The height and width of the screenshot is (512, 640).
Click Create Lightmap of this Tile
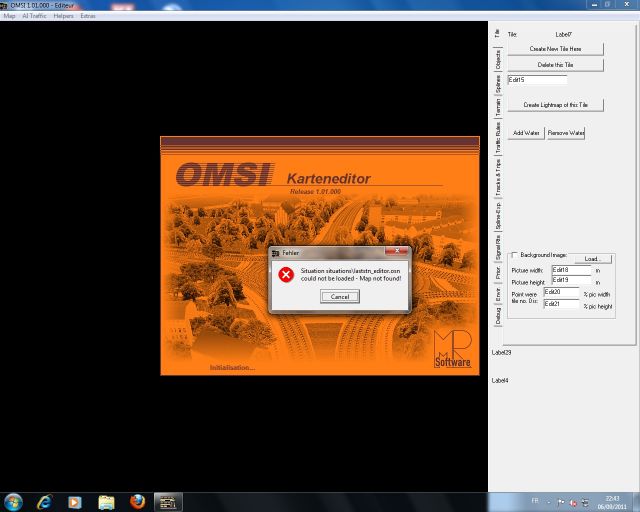coord(555,105)
